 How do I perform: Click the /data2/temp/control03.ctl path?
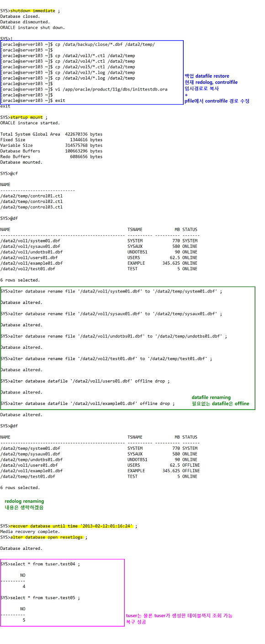(32, 207)
